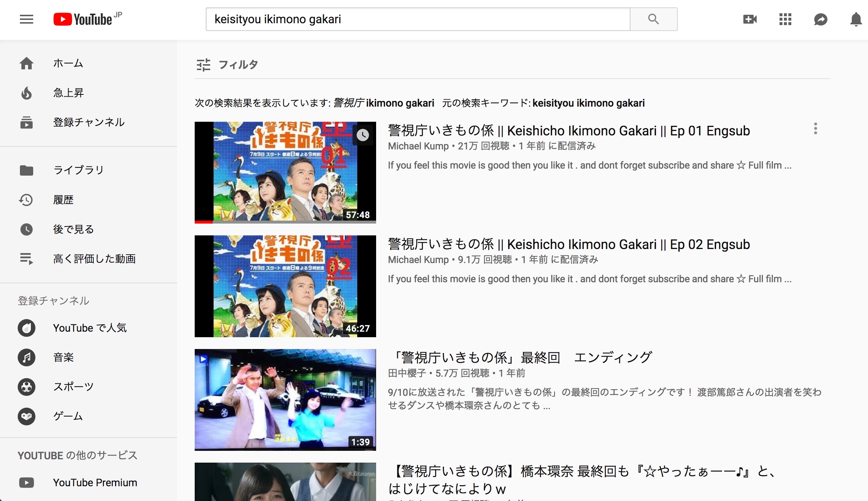Open 田中櫻子 channel link
Image resolution: width=868 pixels, height=501 pixels.
click(407, 373)
